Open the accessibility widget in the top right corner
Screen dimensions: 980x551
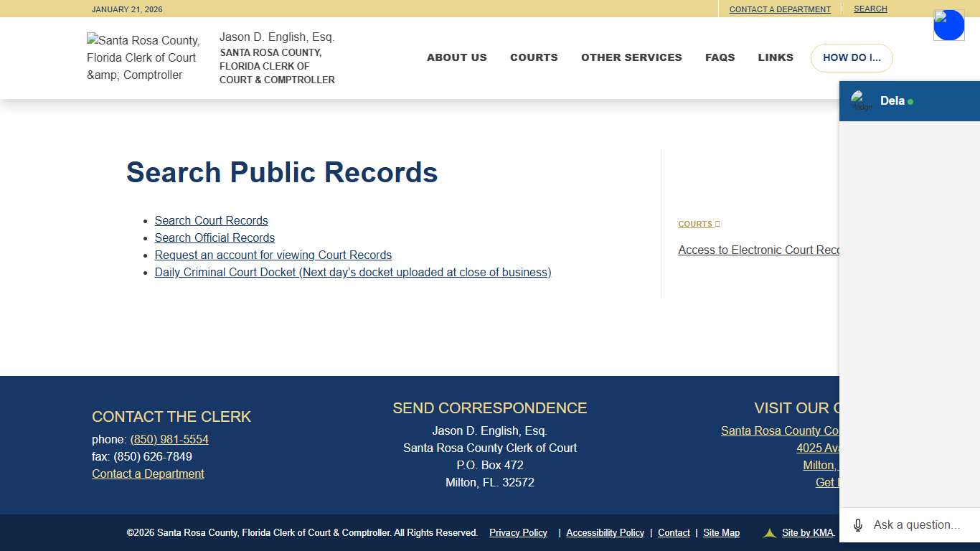pyautogui.click(x=948, y=24)
